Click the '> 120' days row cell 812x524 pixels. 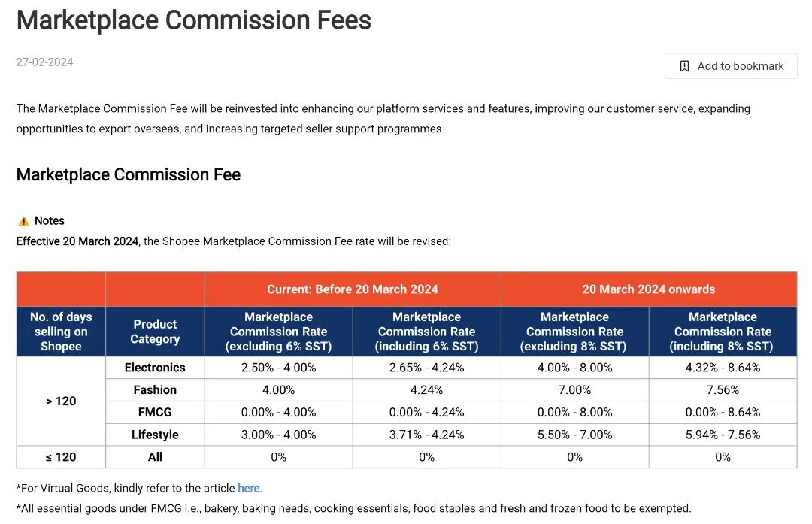pyautogui.click(x=61, y=401)
